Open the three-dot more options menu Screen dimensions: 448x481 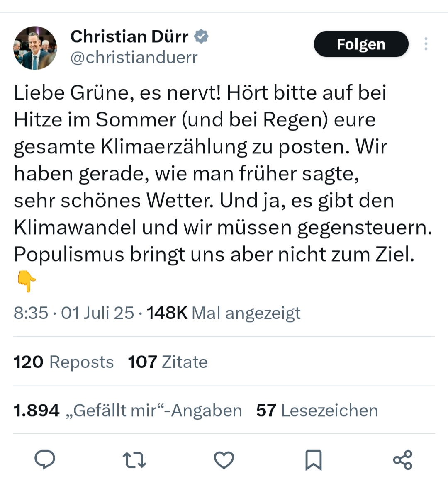[426, 44]
